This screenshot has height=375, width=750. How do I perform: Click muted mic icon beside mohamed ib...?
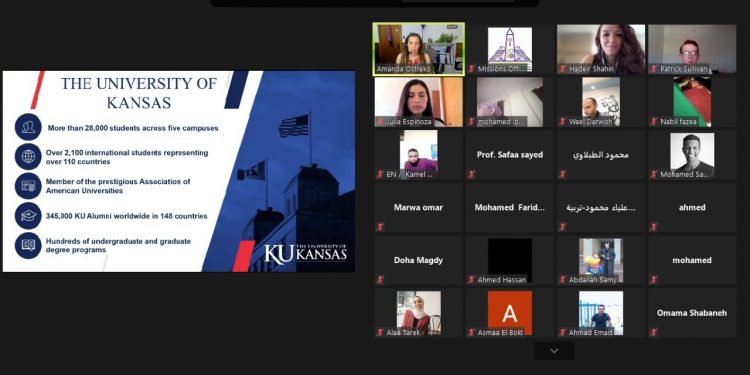click(x=472, y=121)
